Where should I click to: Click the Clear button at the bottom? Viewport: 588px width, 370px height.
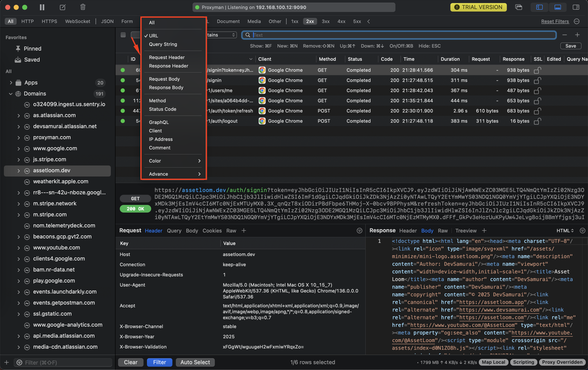131,362
